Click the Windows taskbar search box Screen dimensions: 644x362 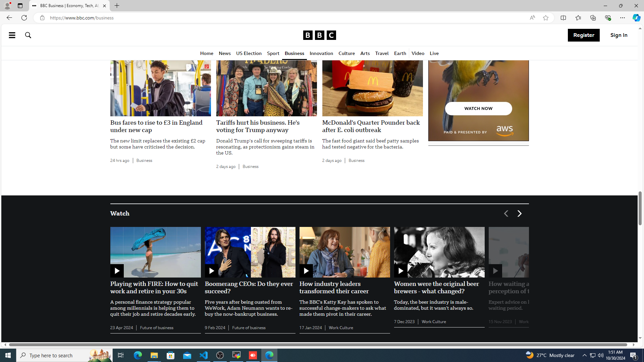click(64, 355)
